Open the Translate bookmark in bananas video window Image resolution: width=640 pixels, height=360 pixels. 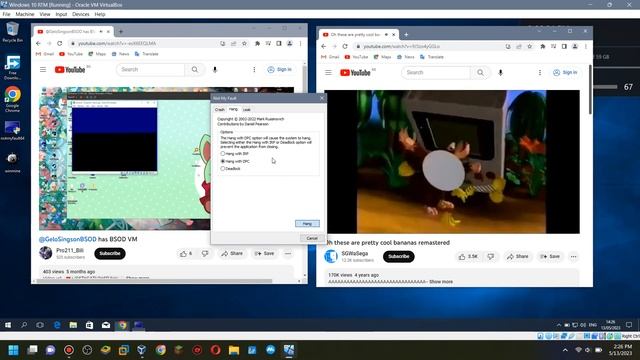(432, 57)
